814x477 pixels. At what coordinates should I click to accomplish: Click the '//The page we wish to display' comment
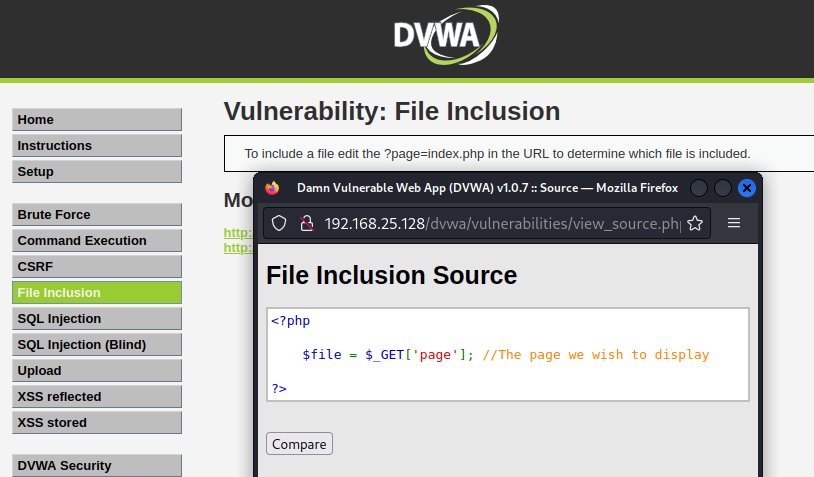tap(595, 355)
